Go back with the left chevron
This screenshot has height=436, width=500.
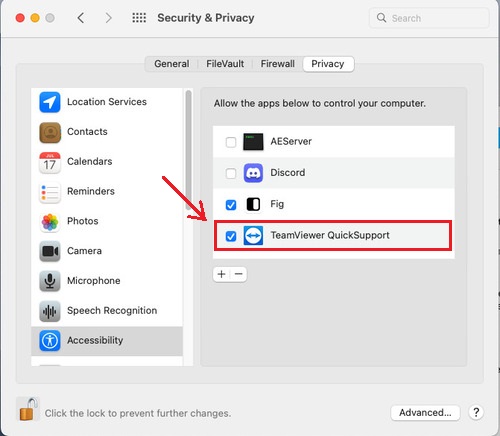coord(81,18)
